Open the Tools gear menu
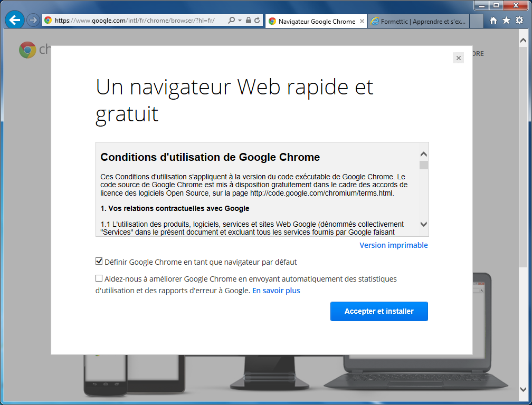Image resolution: width=532 pixels, height=405 pixels. (519, 21)
